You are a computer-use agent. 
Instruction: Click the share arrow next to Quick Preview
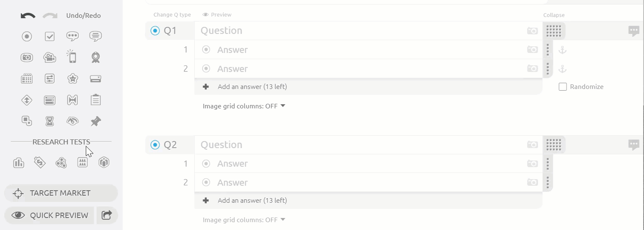pyautogui.click(x=107, y=215)
